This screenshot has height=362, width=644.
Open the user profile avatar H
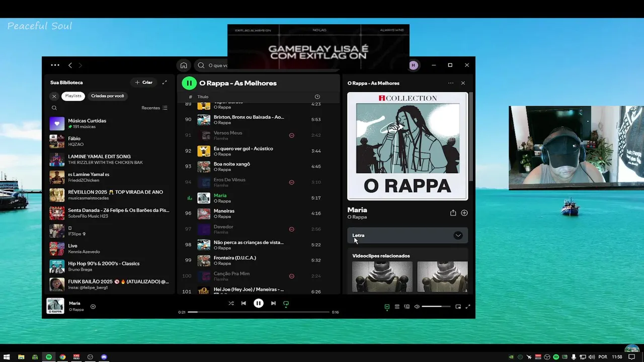pos(414,65)
